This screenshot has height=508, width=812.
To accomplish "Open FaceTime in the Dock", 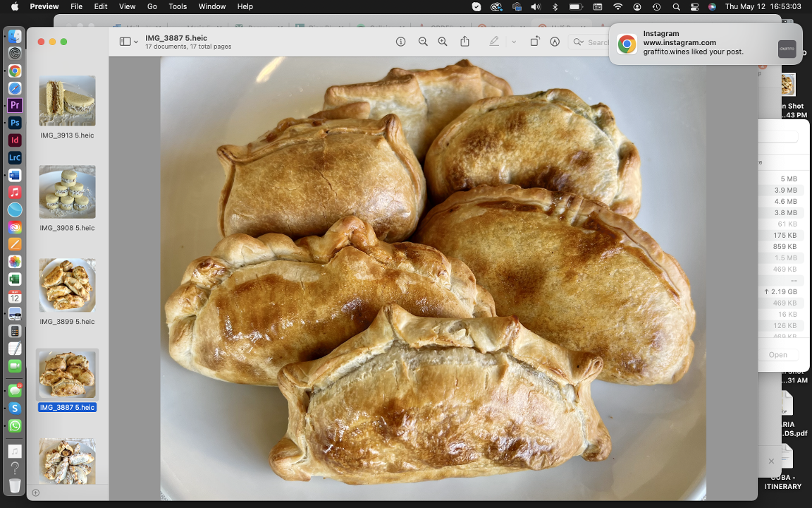I will [x=15, y=366].
